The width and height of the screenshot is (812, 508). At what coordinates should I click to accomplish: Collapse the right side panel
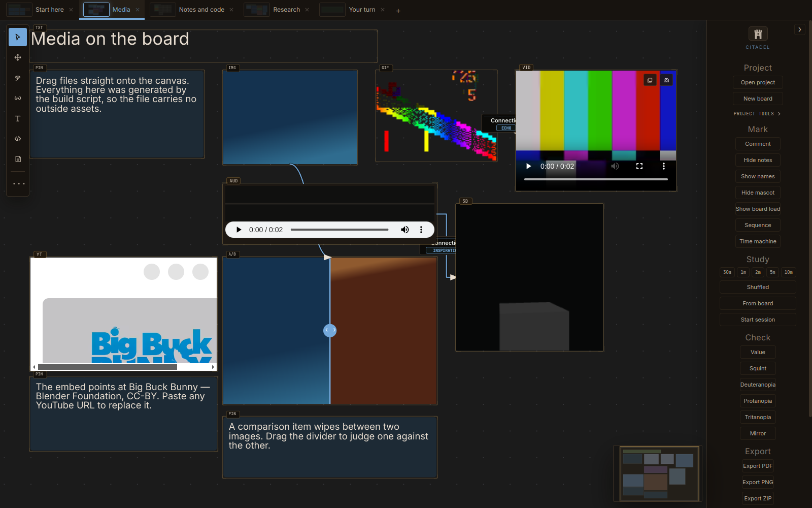[x=800, y=30]
